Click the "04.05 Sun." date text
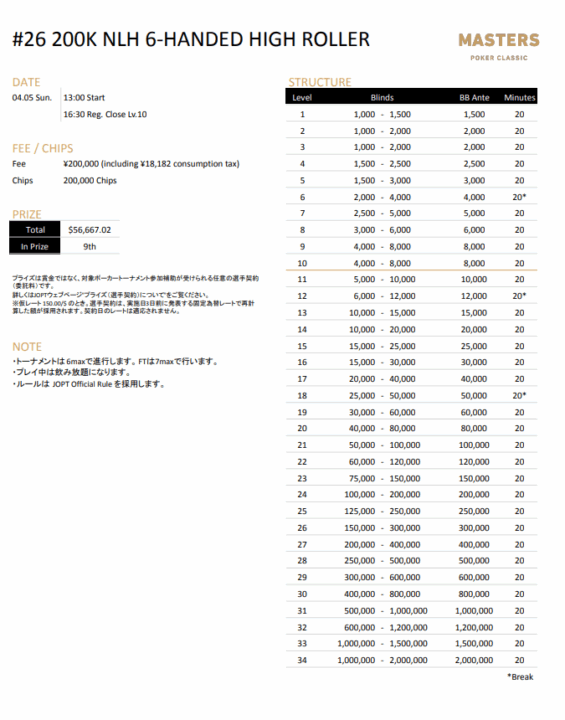Image resolution: width=565 pixels, height=720 pixels. (32, 98)
